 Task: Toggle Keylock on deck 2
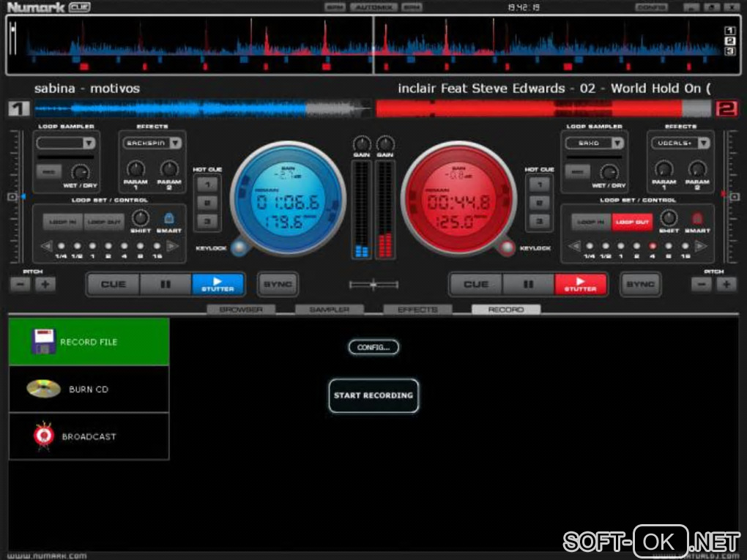coord(506,247)
